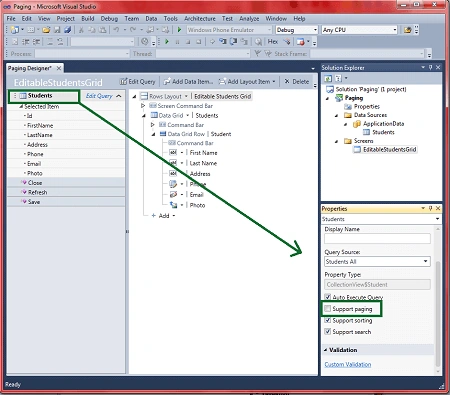450x395 pixels.
Task: Open the Architecture menu
Action: (x=200, y=19)
